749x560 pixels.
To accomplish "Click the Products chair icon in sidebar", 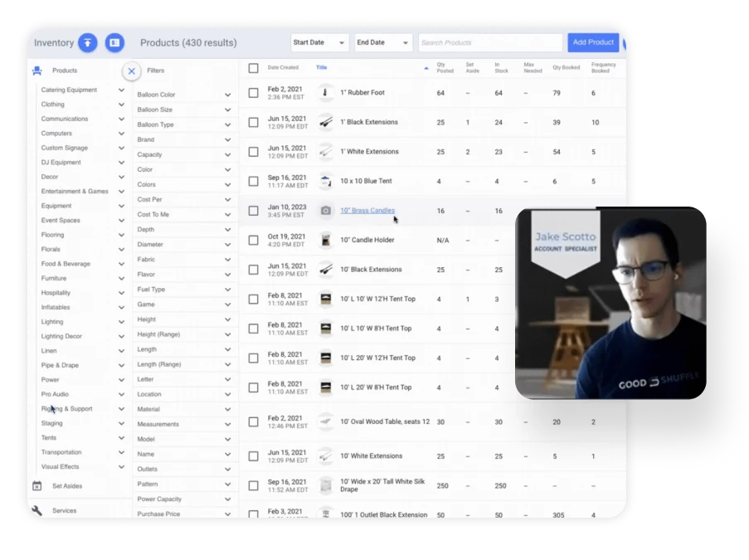I will [x=36, y=71].
